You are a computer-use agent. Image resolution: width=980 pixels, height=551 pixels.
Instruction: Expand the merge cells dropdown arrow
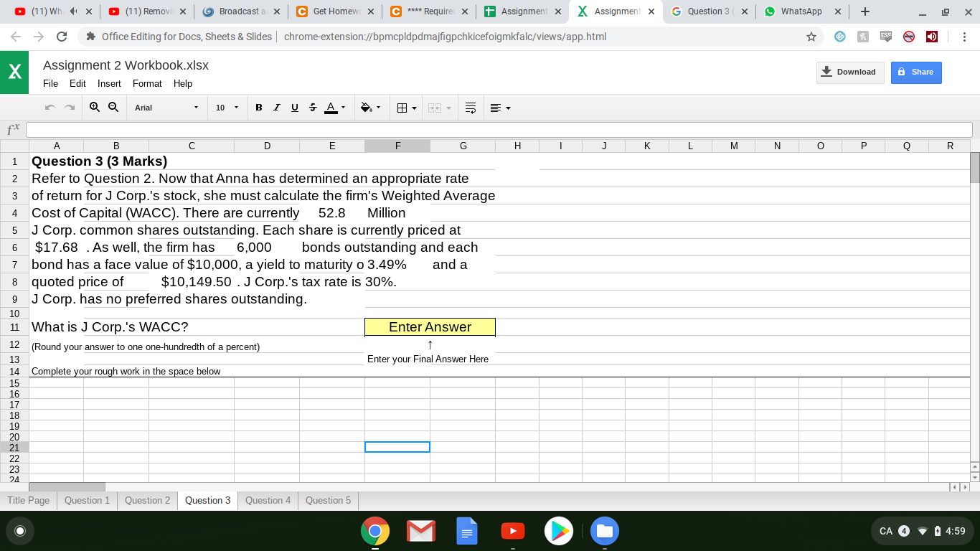(x=448, y=108)
